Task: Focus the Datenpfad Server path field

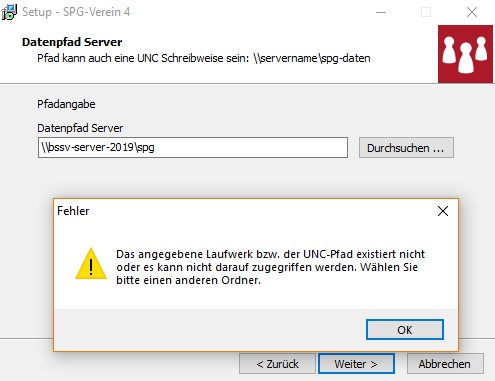Action: 193,147
